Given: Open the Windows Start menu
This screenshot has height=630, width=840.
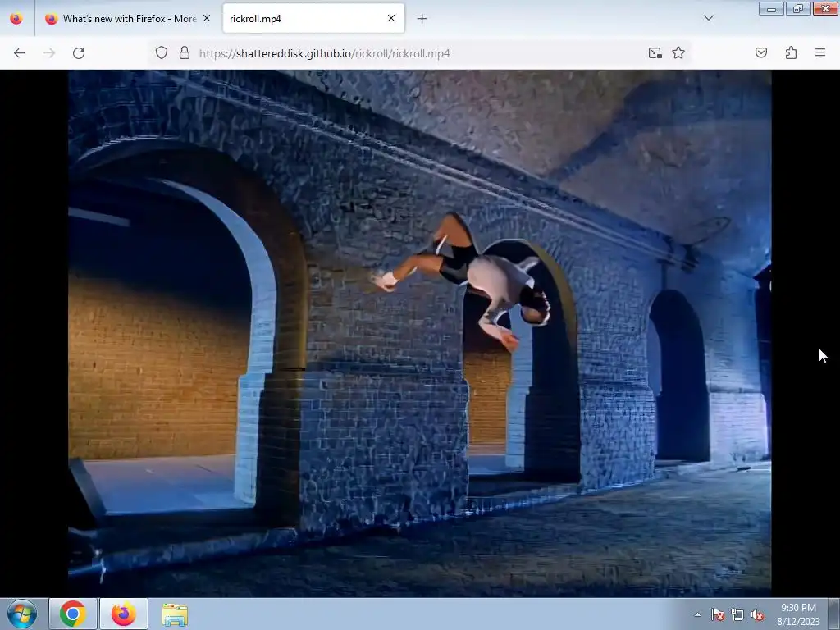Looking at the screenshot, I should coord(22,614).
